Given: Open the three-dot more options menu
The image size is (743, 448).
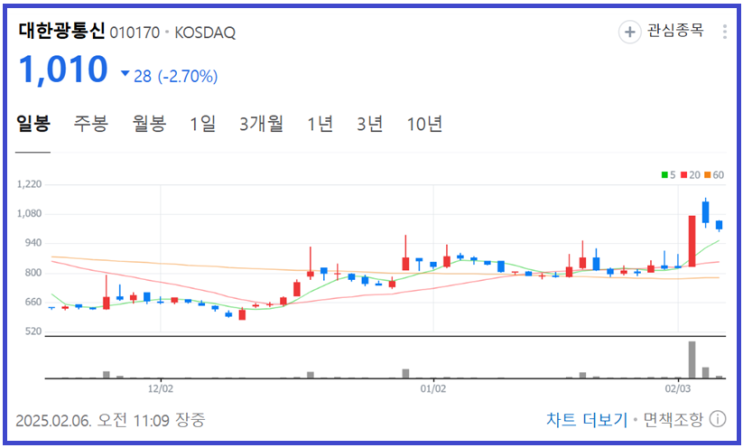Looking at the screenshot, I should pos(725,32).
